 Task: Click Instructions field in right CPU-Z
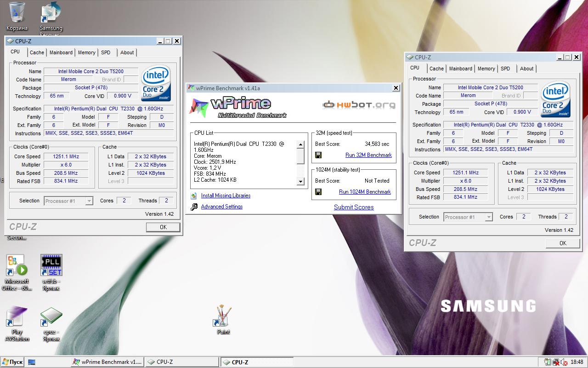tap(509, 149)
